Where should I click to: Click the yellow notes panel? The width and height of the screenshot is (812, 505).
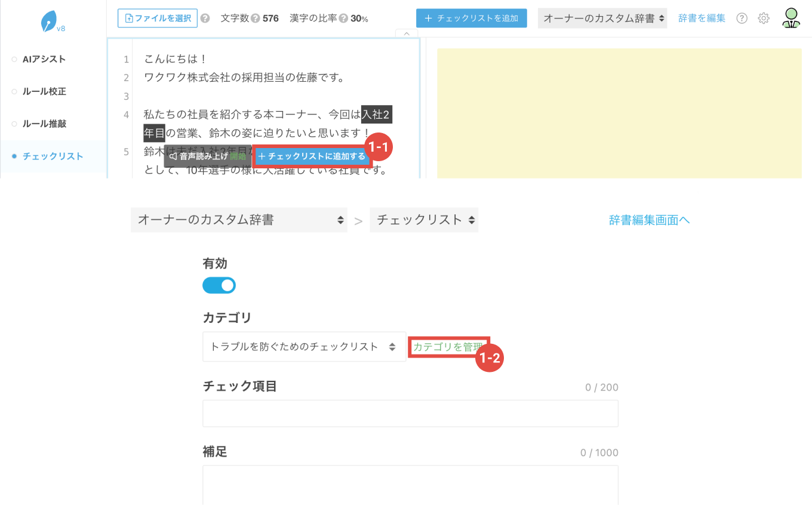[x=619, y=113]
